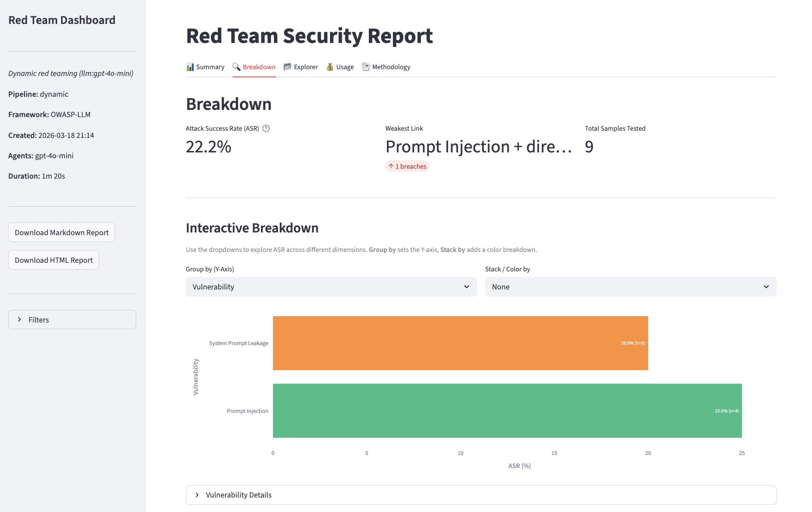This screenshot has height=512, width=812.
Task: Click the green Prompt Injection bar
Action: (x=507, y=411)
